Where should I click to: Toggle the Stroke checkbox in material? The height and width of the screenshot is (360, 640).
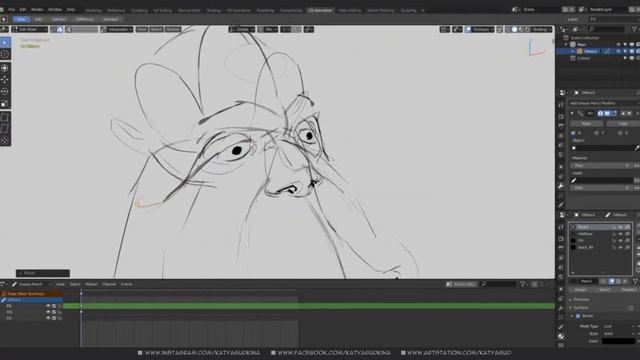[578, 316]
